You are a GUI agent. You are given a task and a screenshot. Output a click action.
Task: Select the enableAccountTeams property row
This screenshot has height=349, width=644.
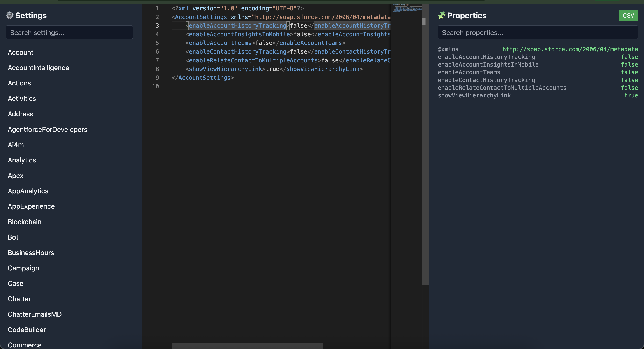click(469, 72)
